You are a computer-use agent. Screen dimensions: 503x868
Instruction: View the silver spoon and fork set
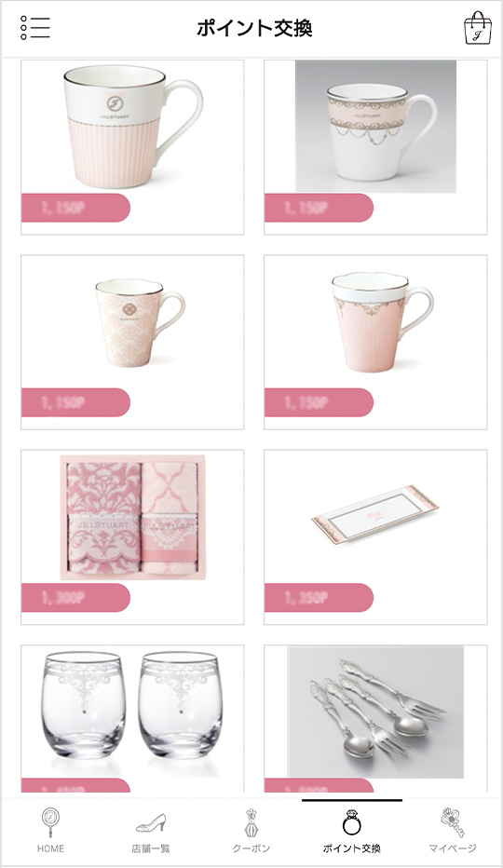375,719
